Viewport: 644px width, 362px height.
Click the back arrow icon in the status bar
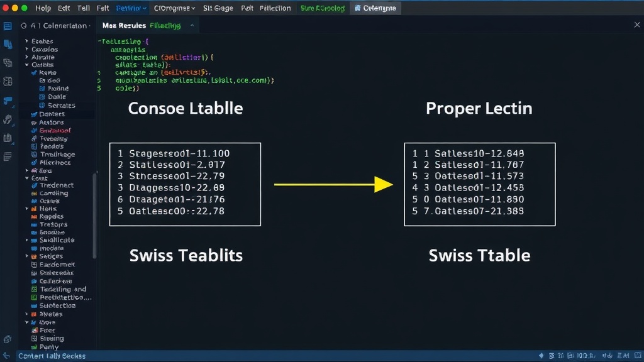[x=6, y=356]
